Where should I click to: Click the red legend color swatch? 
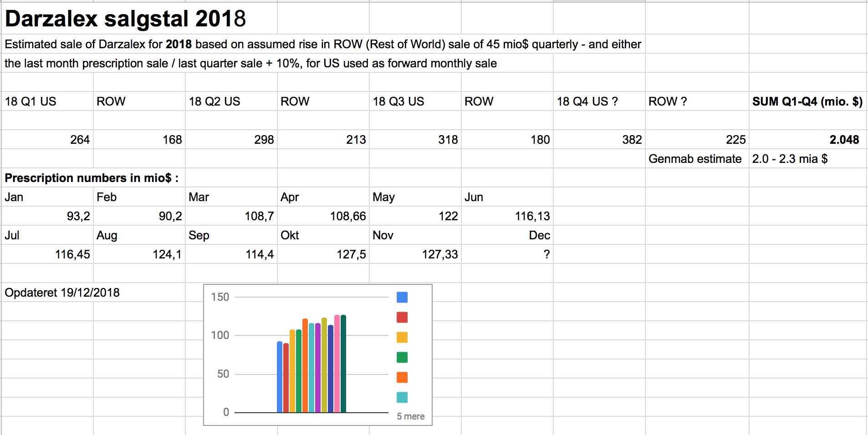pyautogui.click(x=402, y=317)
